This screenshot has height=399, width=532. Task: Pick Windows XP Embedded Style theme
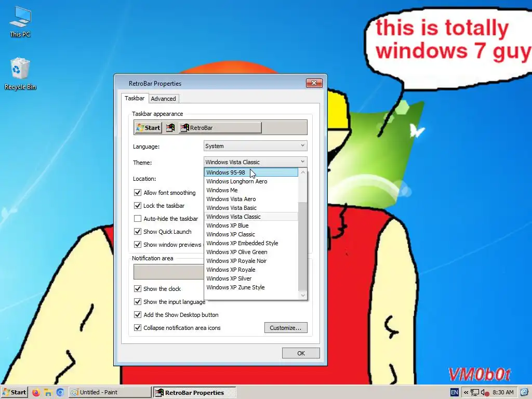click(x=251, y=243)
